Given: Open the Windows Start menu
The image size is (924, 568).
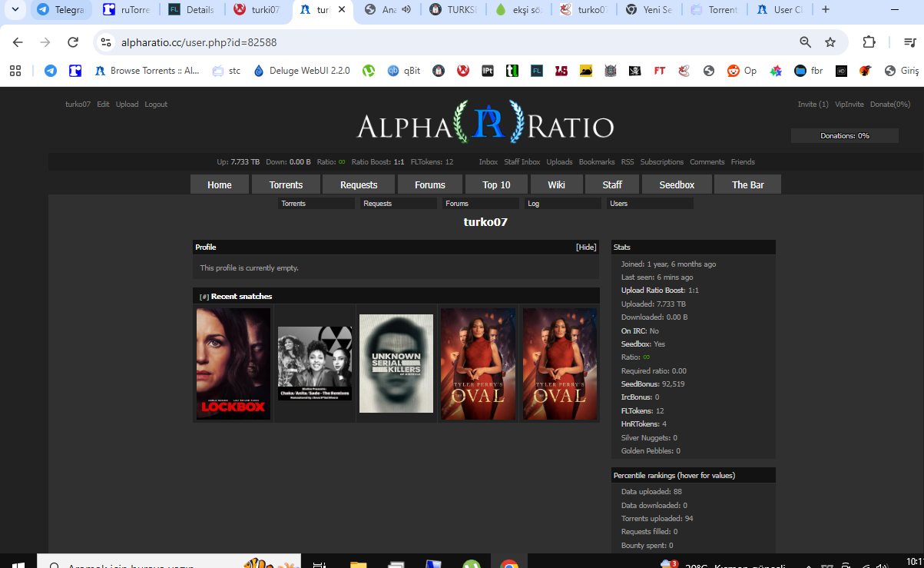Looking at the screenshot, I should 17,564.
